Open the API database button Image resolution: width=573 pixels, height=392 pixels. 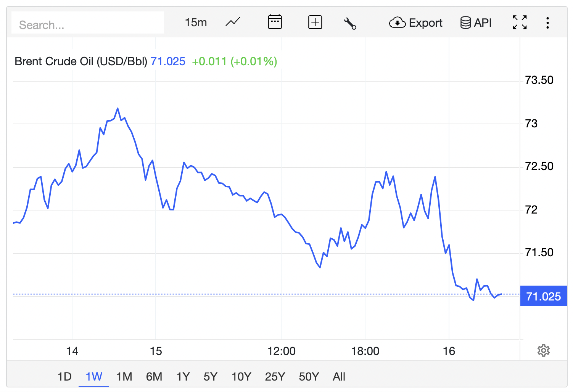tap(476, 23)
